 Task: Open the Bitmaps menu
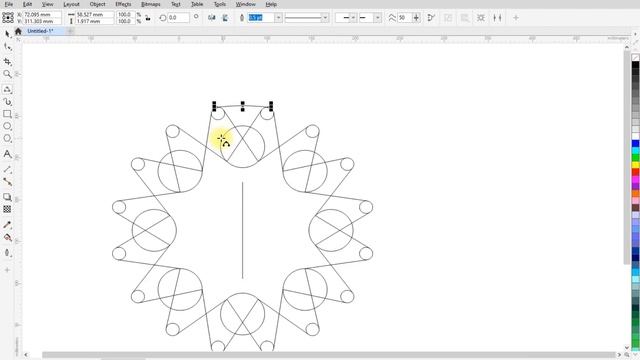(x=151, y=4)
